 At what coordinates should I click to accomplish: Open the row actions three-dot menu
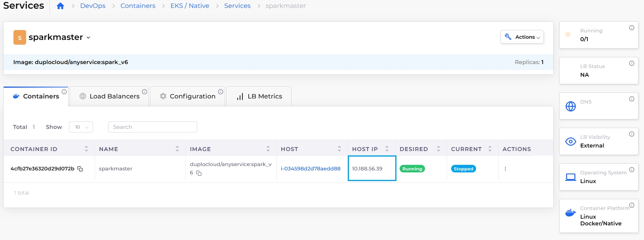(505, 169)
